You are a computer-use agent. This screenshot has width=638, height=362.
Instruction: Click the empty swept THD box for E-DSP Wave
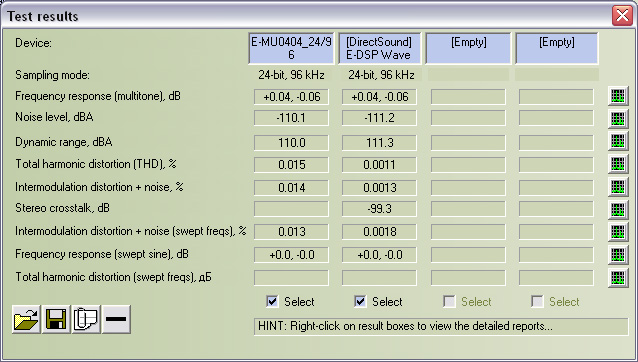pyautogui.click(x=379, y=278)
